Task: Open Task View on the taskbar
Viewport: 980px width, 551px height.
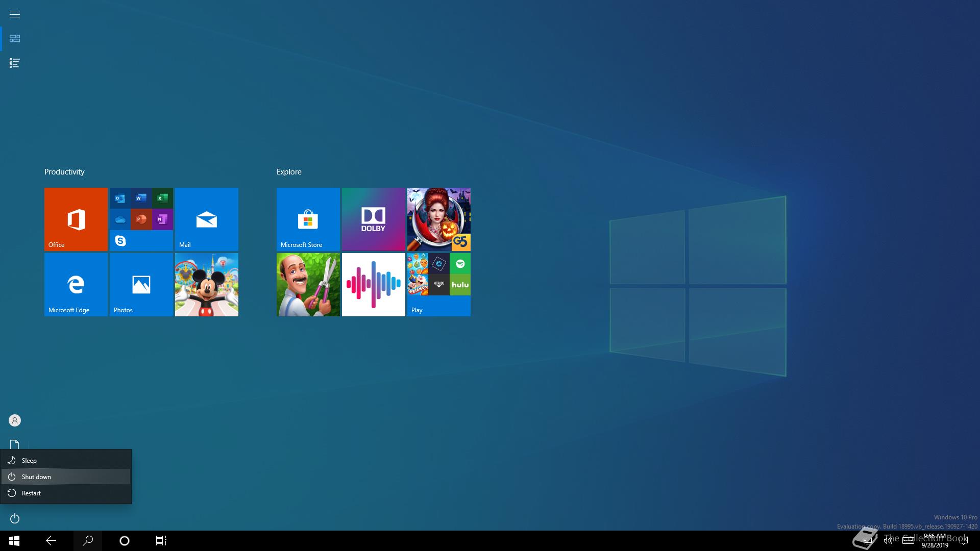Action: [161, 541]
